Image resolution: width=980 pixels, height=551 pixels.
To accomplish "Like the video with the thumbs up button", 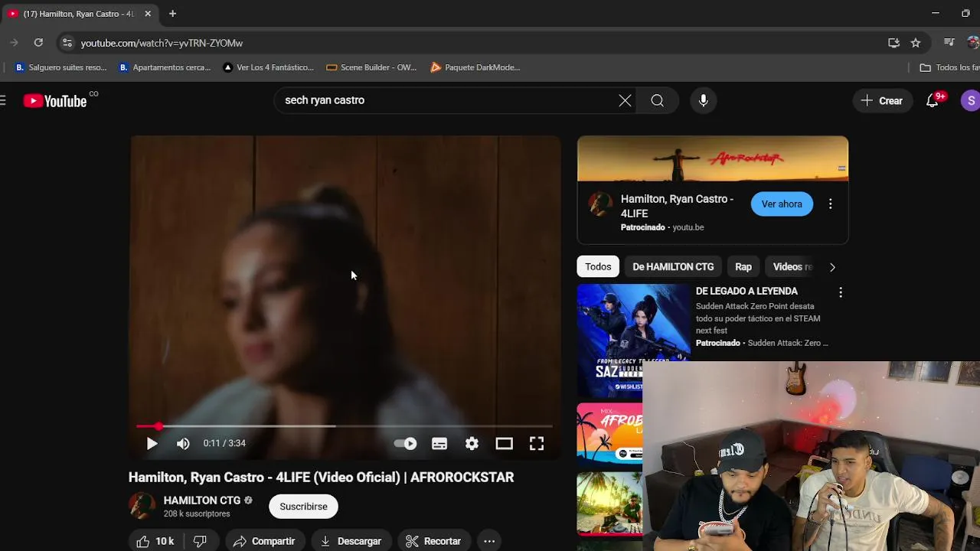I will point(156,541).
